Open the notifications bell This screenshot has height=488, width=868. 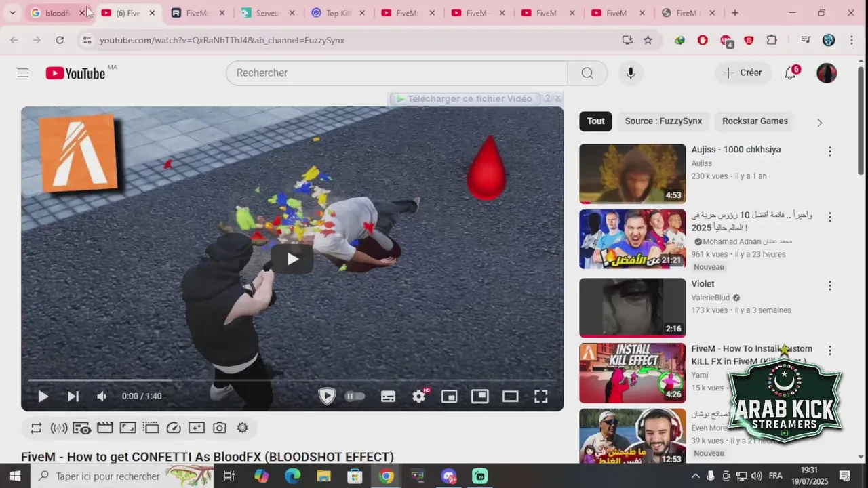point(790,73)
